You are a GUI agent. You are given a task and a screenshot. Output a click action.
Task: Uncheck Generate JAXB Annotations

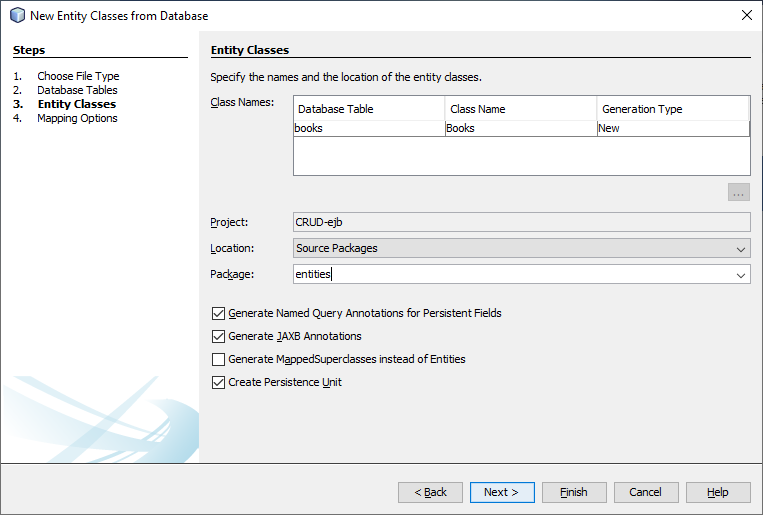[x=219, y=336]
